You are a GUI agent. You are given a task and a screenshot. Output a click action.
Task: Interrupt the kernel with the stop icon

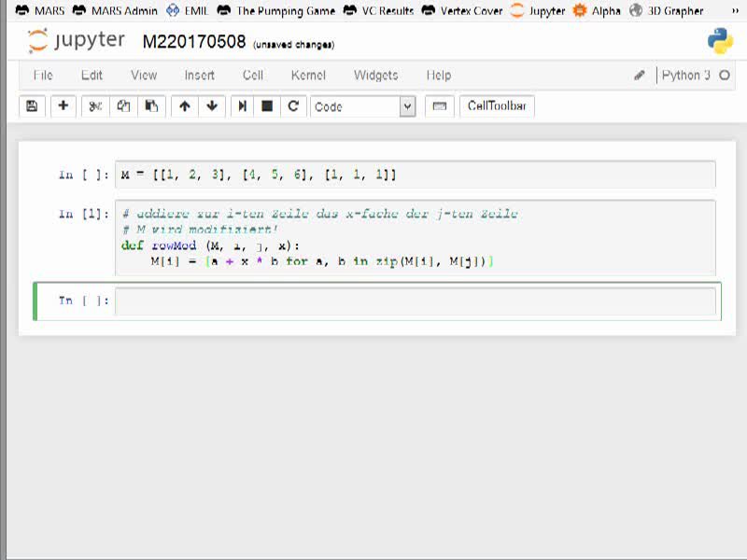pos(267,106)
